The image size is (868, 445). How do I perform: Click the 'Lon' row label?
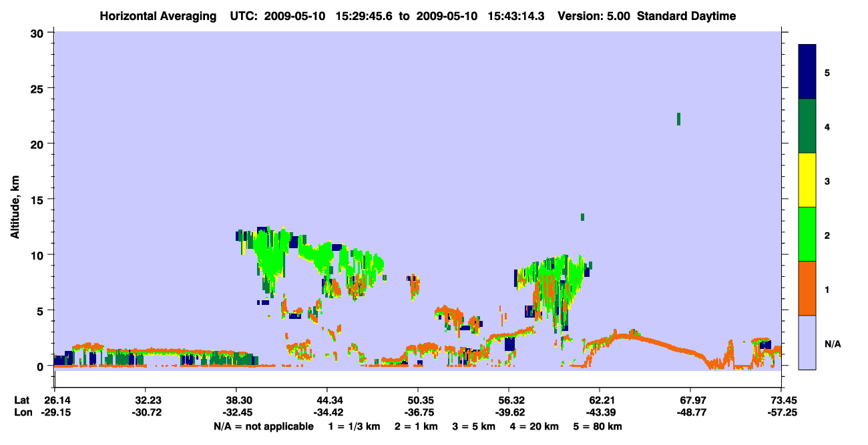(22, 413)
